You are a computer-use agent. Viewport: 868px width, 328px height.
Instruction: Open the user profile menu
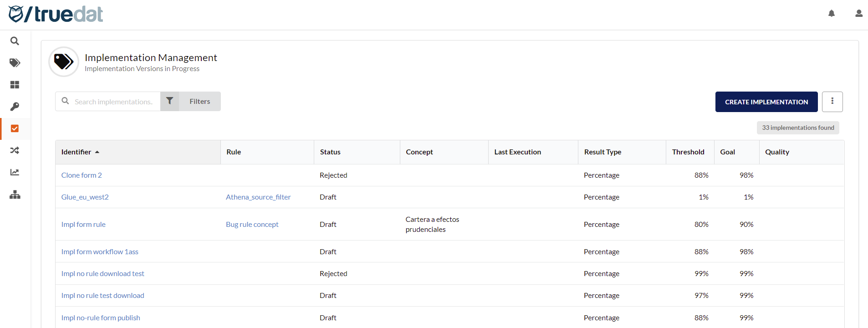[x=858, y=14]
